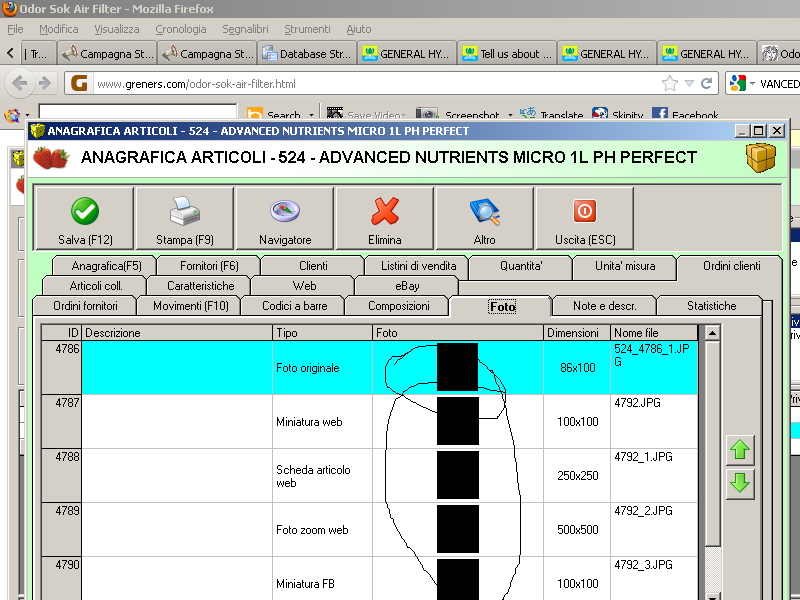This screenshot has width=800, height=600.
Task: Click file name 4792_1.JPG cell
Action: [x=653, y=476]
